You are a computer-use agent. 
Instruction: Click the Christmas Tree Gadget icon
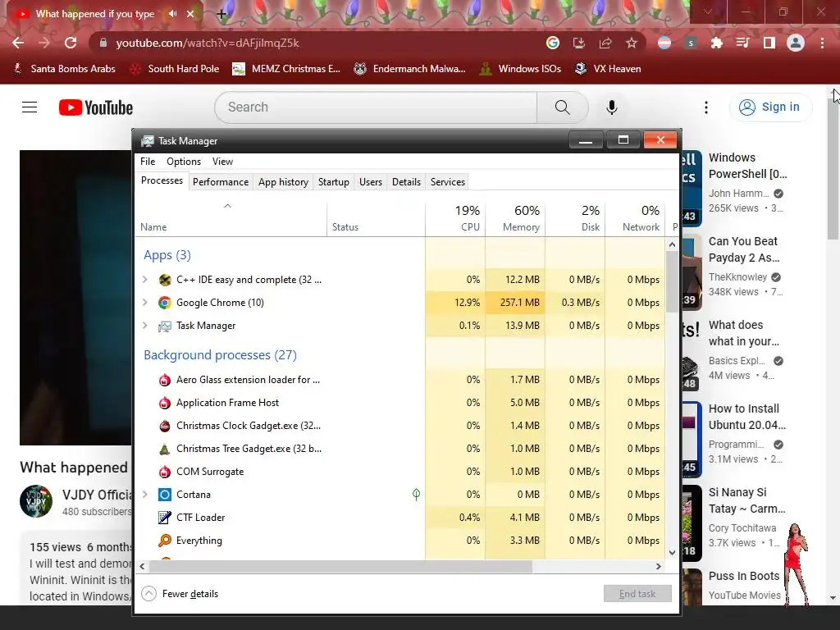pos(164,449)
